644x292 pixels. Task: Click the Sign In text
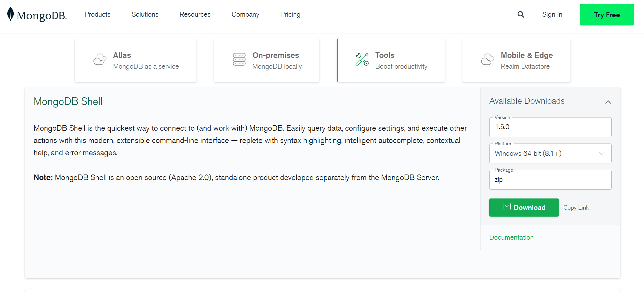tap(552, 14)
